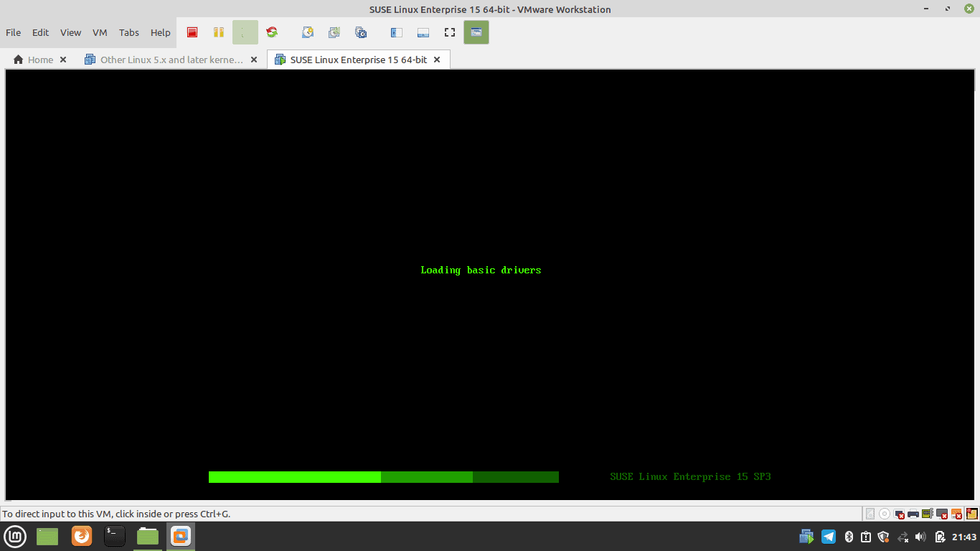Click the CD/DVD drive status icon

click(x=885, y=514)
